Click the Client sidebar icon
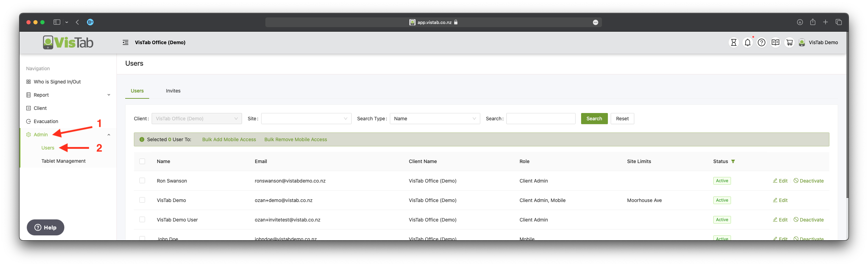This screenshot has height=266, width=868. 29,108
